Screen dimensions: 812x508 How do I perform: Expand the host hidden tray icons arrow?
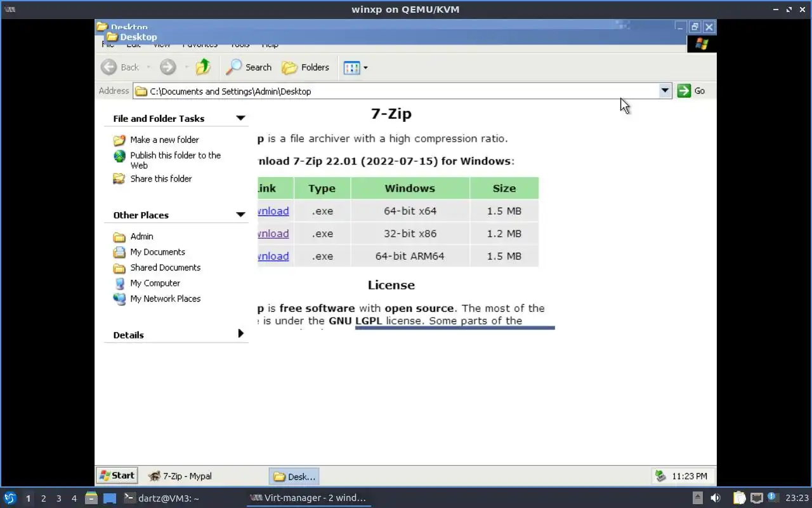coord(697,498)
